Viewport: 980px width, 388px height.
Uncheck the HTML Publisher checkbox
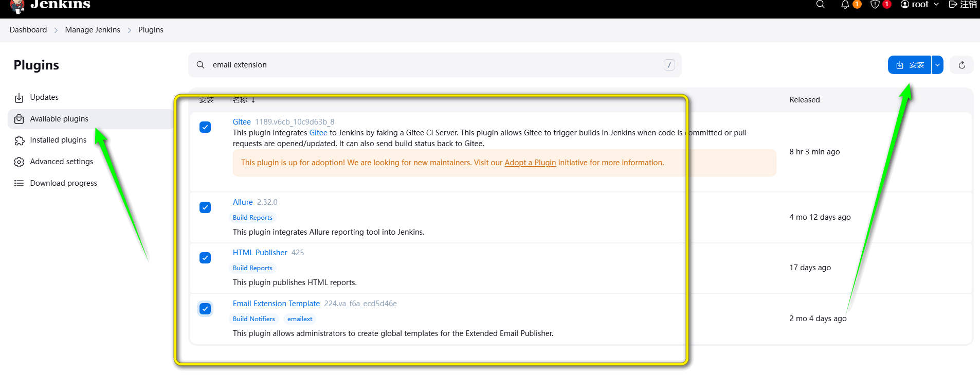(x=205, y=258)
